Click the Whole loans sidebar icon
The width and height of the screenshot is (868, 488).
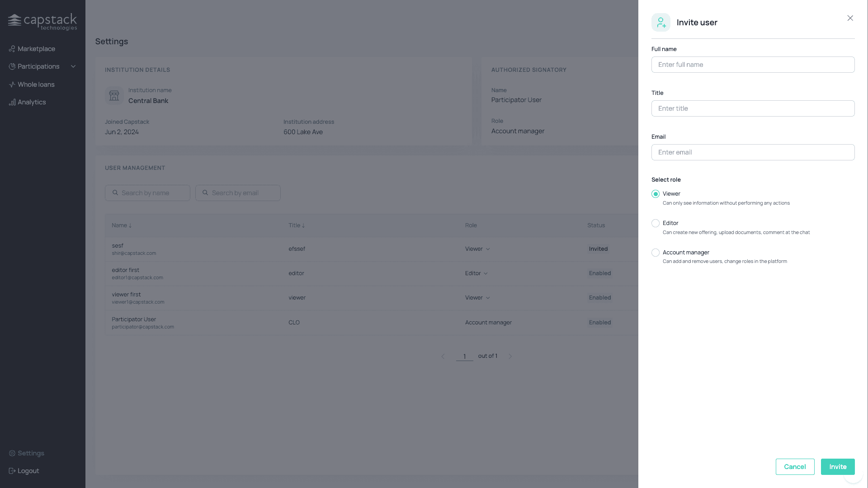[x=12, y=84]
